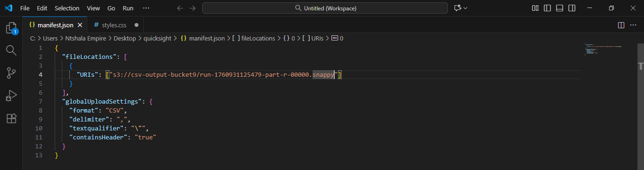The height and width of the screenshot is (170, 644).
Task: Open the Copilot chat icon
Action: pyautogui.click(x=457, y=8)
